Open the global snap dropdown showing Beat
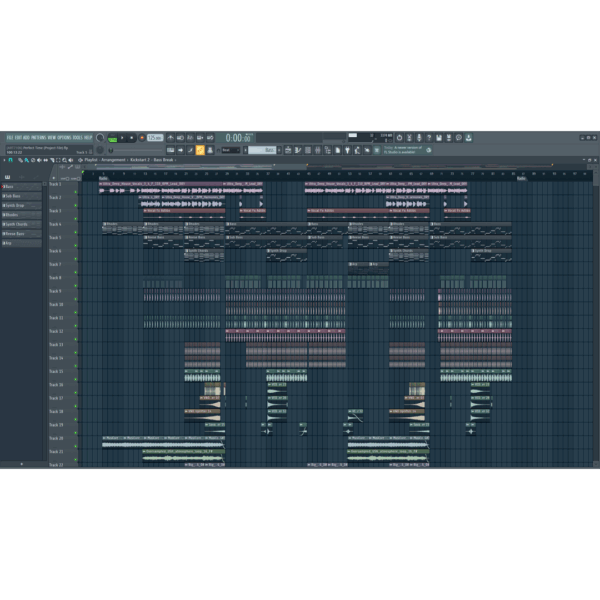This screenshot has width=600, height=600. (231, 150)
